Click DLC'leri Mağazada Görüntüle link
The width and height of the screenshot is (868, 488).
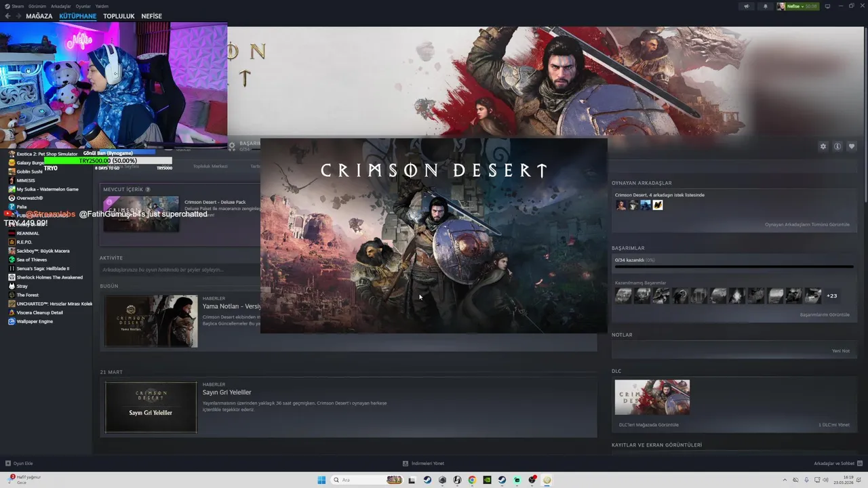tap(649, 425)
